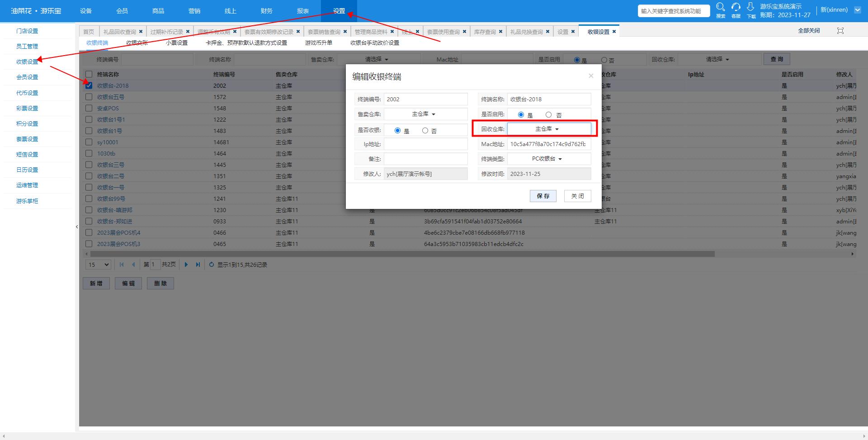This screenshot has width=868, height=440.
Task: Click the 终端名称 field in dialog
Action: point(549,99)
